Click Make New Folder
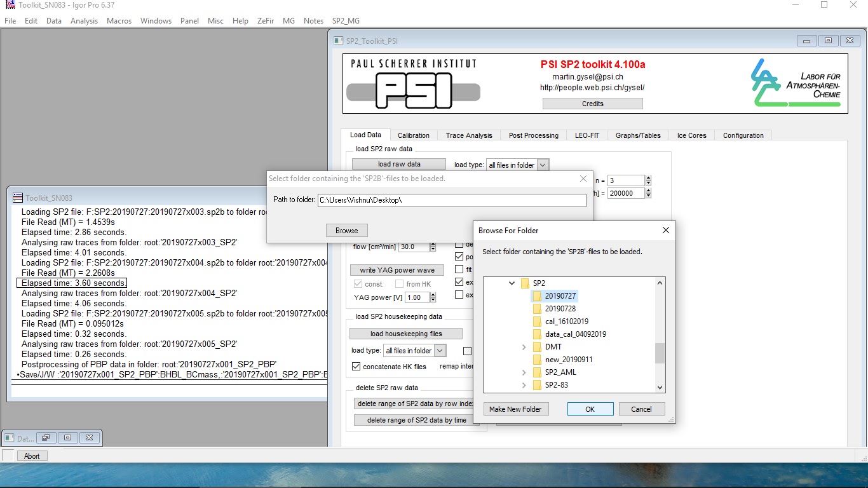 click(x=515, y=409)
